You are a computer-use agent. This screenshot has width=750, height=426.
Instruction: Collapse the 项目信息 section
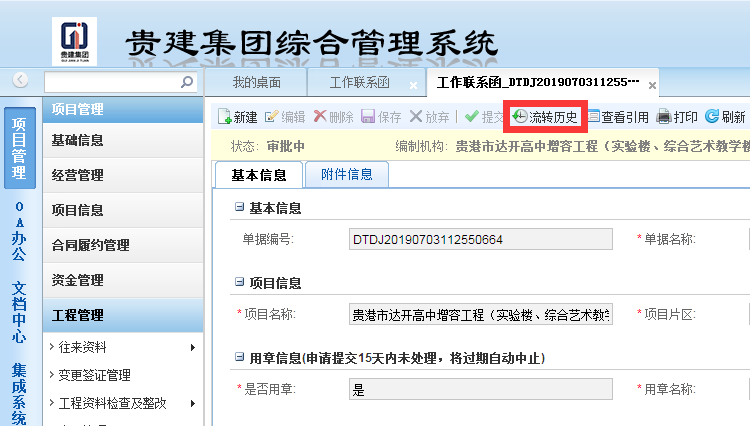tap(239, 283)
